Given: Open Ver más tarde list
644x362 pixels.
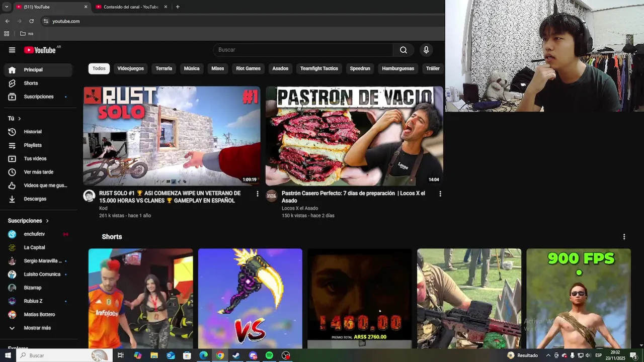Looking at the screenshot, I should [x=38, y=172].
